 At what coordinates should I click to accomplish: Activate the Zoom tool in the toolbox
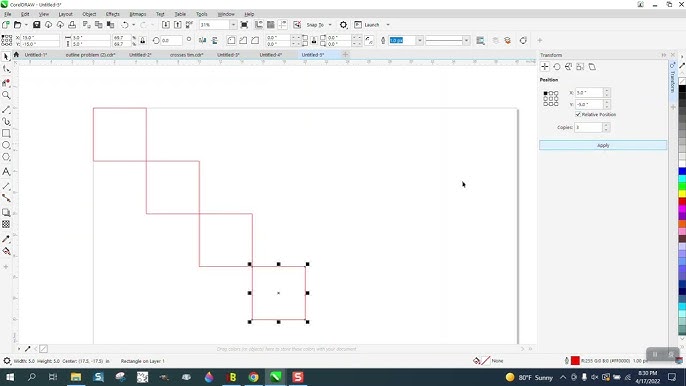(x=6, y=95)
